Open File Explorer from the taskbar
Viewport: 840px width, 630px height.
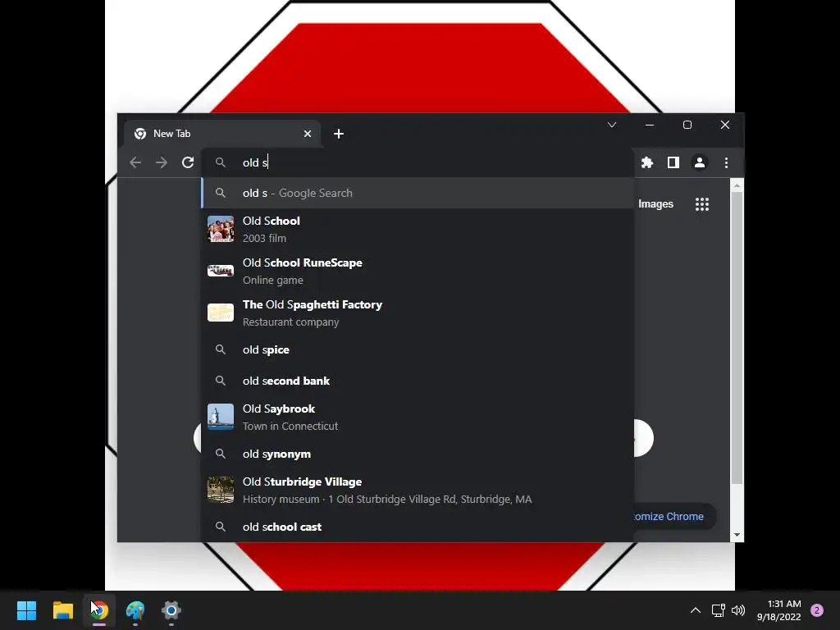(62, 610)
